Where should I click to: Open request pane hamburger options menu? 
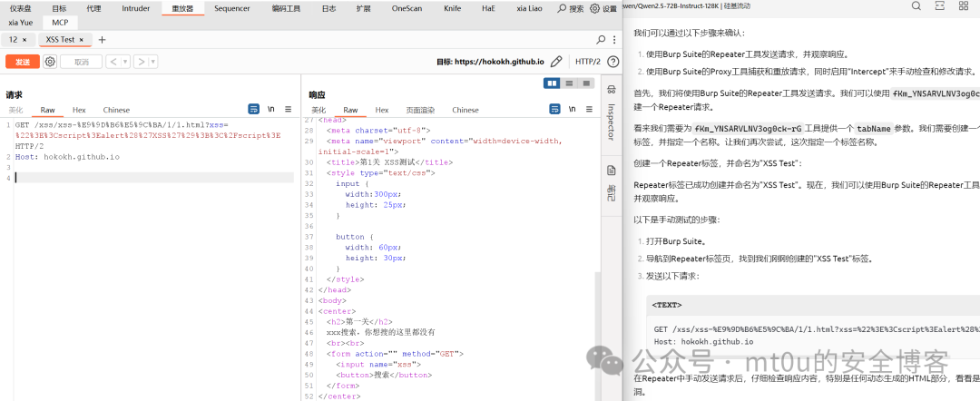coord(289,109)
